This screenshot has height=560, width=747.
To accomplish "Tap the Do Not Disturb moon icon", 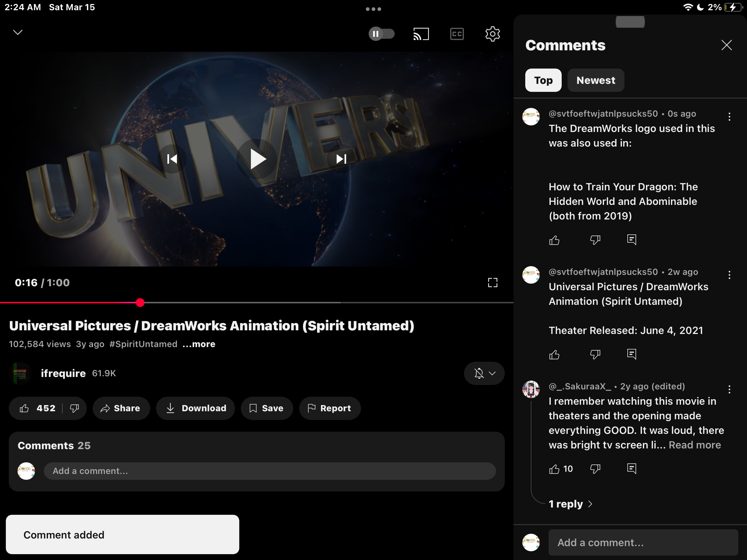I will [700, 7].
